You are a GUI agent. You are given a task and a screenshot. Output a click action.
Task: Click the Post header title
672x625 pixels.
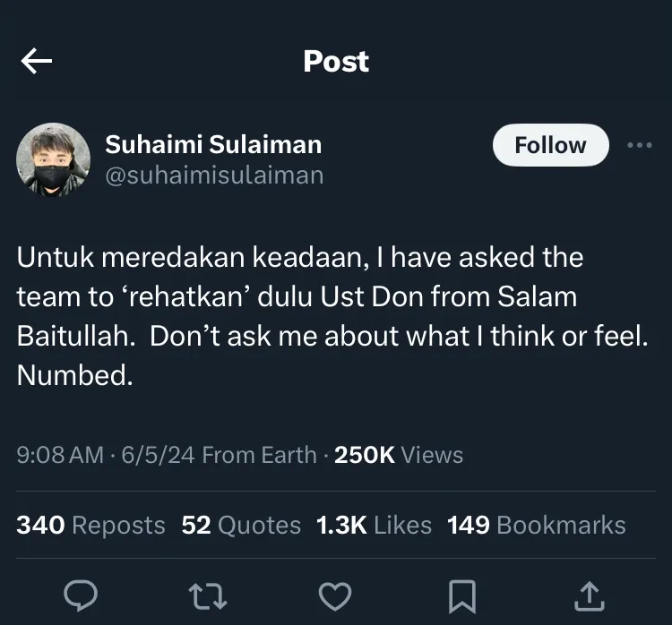[x=336, y=61]
